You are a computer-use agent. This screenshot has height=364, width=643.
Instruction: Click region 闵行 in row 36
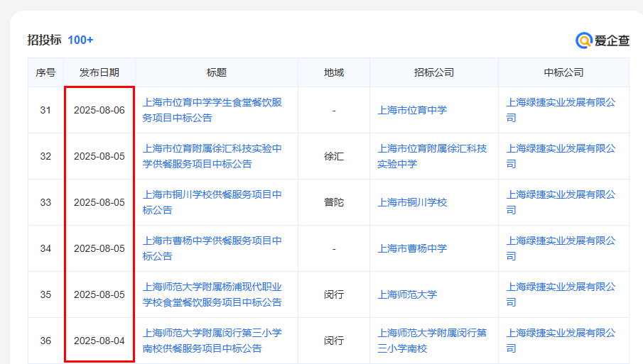[x=334, y=341]
